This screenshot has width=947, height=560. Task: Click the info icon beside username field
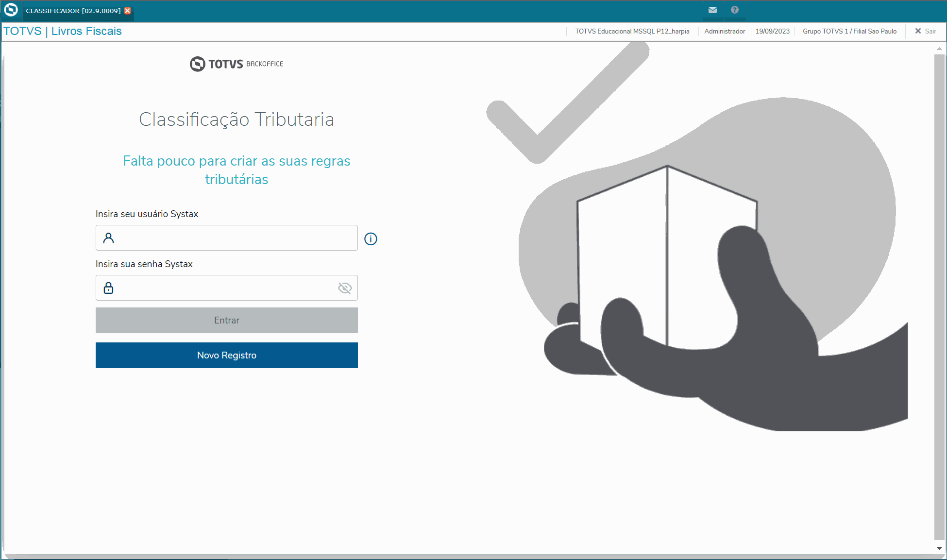coord(371,239)
